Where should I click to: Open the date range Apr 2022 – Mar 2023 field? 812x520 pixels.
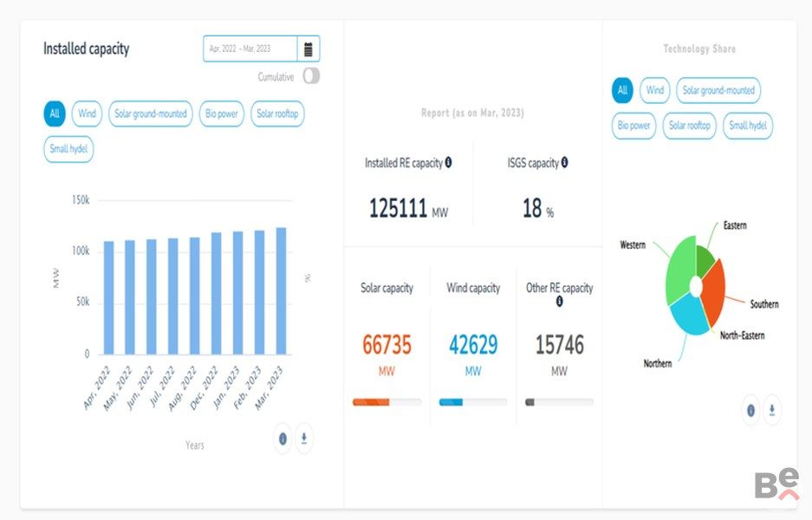(x=250, y=49)
